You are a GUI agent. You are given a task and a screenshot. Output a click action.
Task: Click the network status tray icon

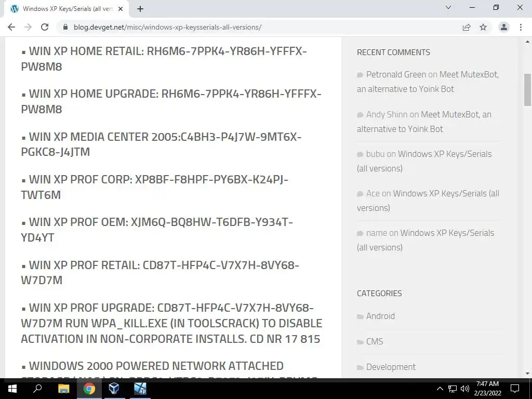(453, 389)
